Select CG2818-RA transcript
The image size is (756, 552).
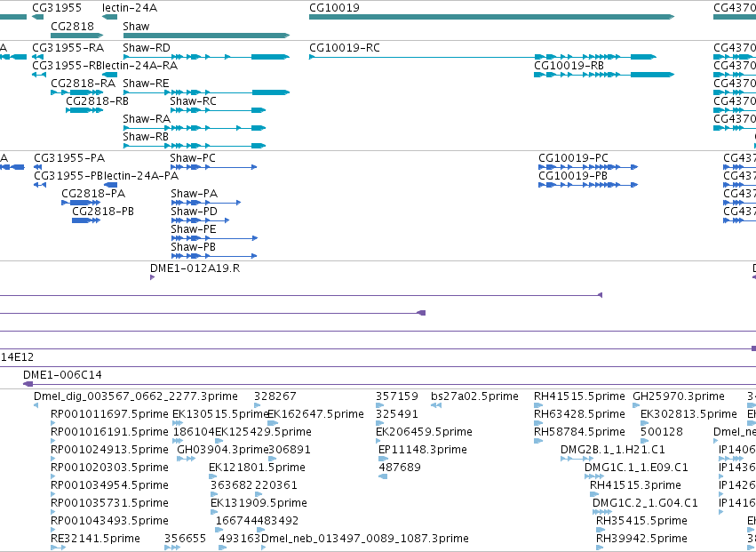click(x=77, y=92)
